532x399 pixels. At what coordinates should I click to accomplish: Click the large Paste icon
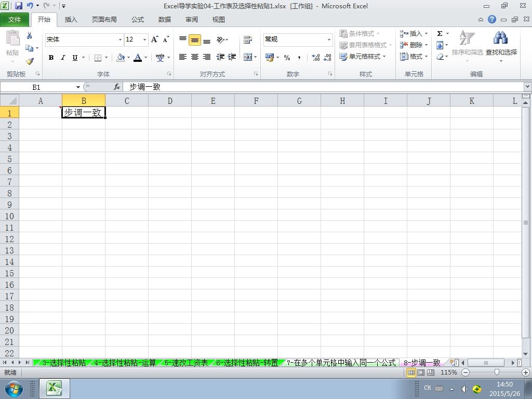(x=12, y=37)
